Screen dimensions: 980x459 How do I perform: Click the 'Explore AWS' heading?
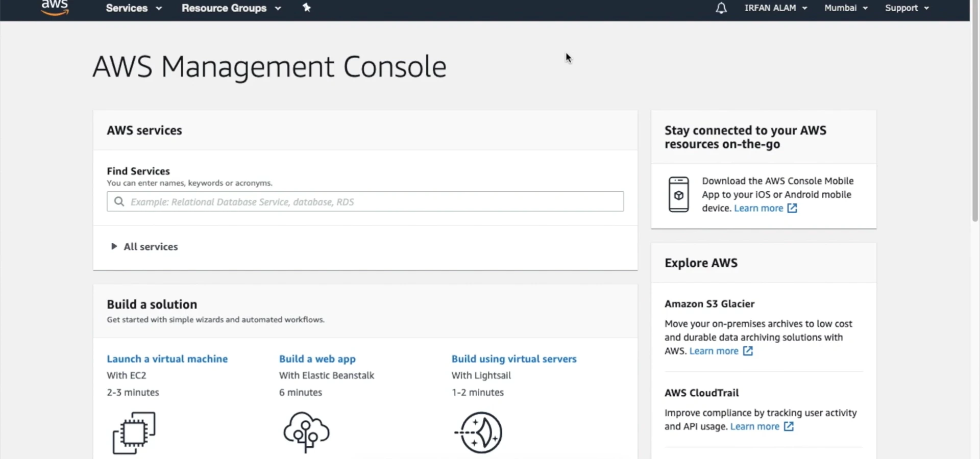click(701, 263)
